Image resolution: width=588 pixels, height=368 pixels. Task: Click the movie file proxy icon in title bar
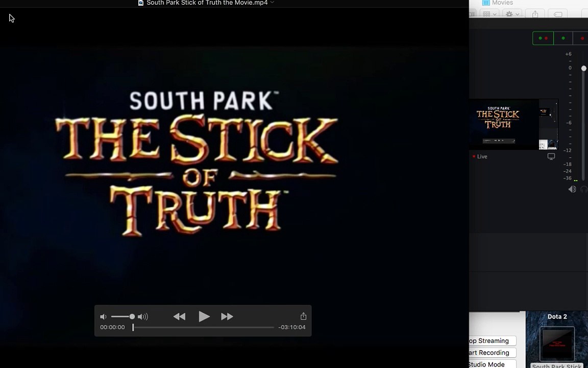point(141,3)
